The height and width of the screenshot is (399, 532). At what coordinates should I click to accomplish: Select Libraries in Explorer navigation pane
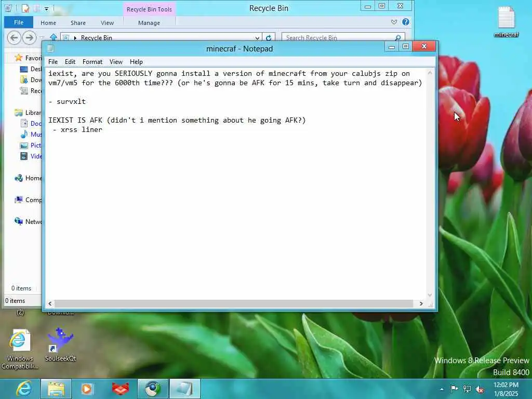pyautogui.click(x=29, y=113)
